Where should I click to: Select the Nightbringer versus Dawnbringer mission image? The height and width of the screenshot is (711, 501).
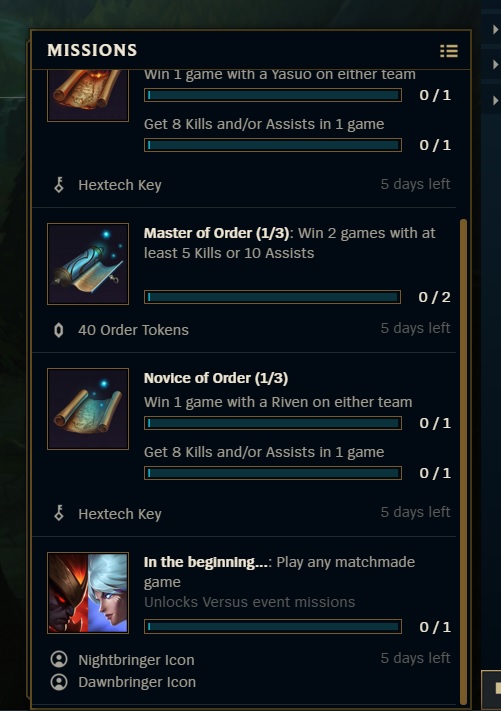pos(88,593)
